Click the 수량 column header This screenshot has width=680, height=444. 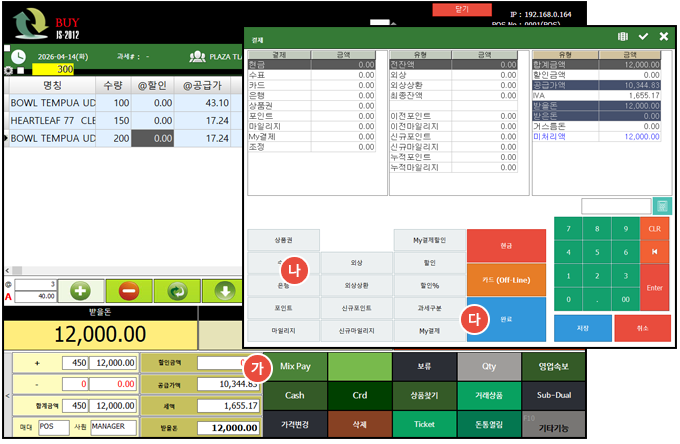(x=113, y=85)
